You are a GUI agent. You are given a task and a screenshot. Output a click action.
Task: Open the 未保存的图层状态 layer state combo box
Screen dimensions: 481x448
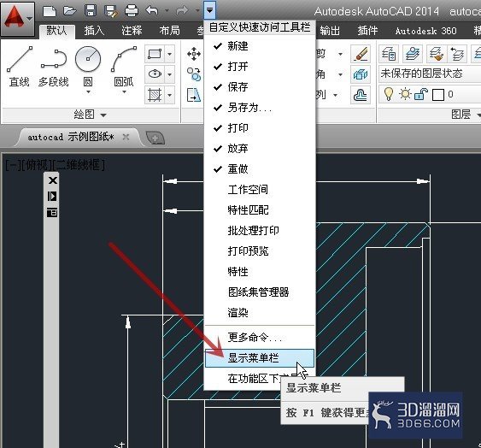tap(430, 74)
